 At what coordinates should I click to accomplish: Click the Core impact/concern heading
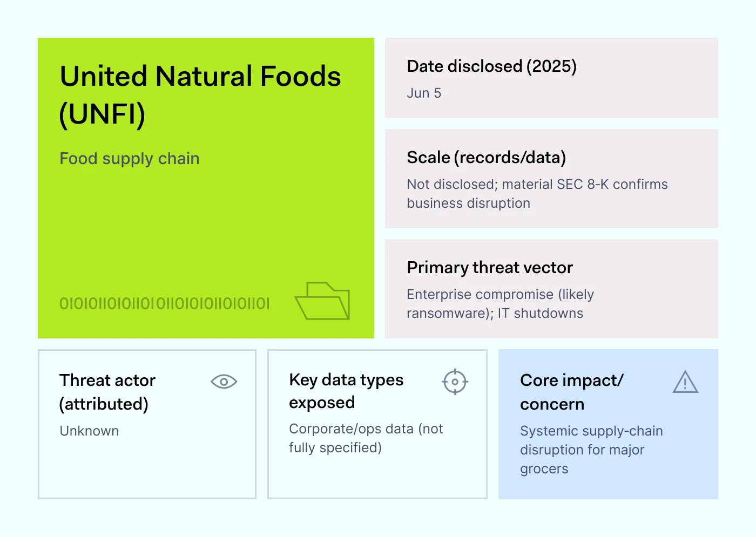point(571,392)
